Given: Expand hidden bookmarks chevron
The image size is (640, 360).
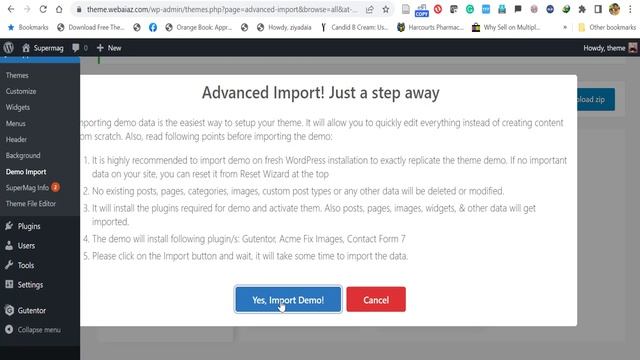Looking at the screenshot, I should 565,27.
